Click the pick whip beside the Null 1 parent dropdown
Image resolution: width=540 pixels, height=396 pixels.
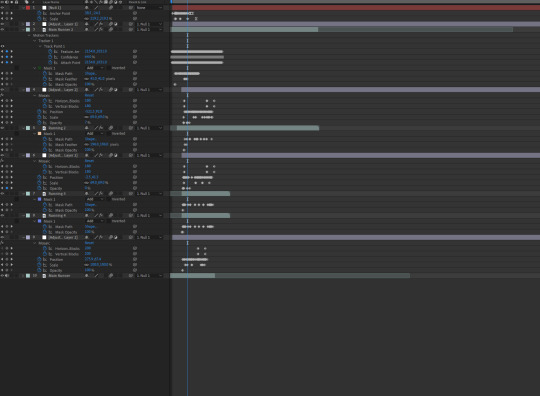(131, 8)
